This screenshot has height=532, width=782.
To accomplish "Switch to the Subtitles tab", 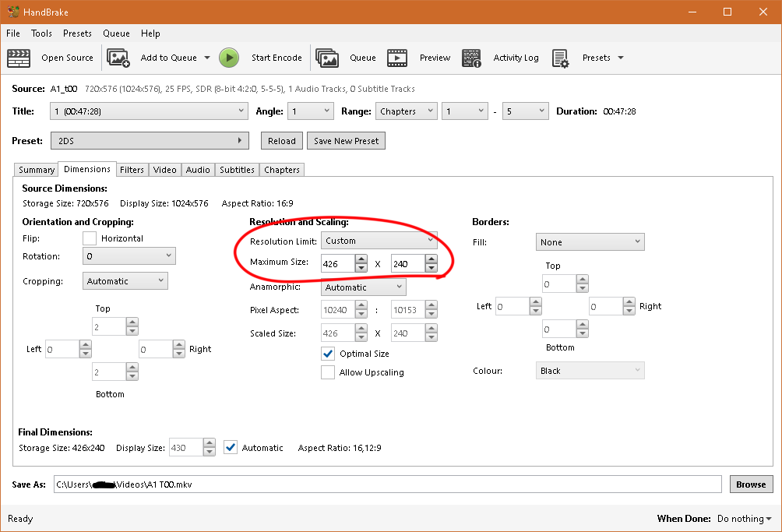I will pos(237,170).
